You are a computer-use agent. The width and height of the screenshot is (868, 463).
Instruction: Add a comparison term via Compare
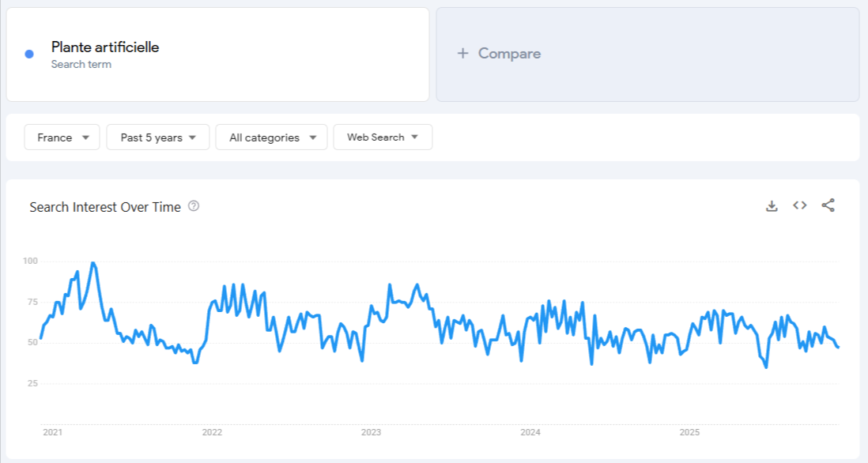click(509, 53)
